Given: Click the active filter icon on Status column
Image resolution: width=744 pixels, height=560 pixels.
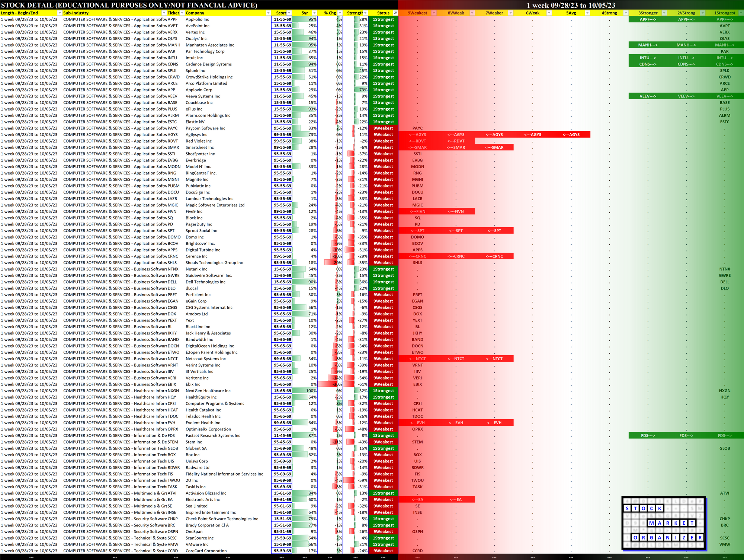Looking at the screenshot, I should tap(395, 13).
